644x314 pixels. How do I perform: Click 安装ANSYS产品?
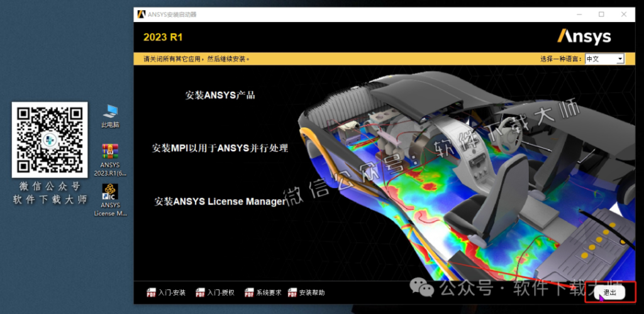[220, 96]
